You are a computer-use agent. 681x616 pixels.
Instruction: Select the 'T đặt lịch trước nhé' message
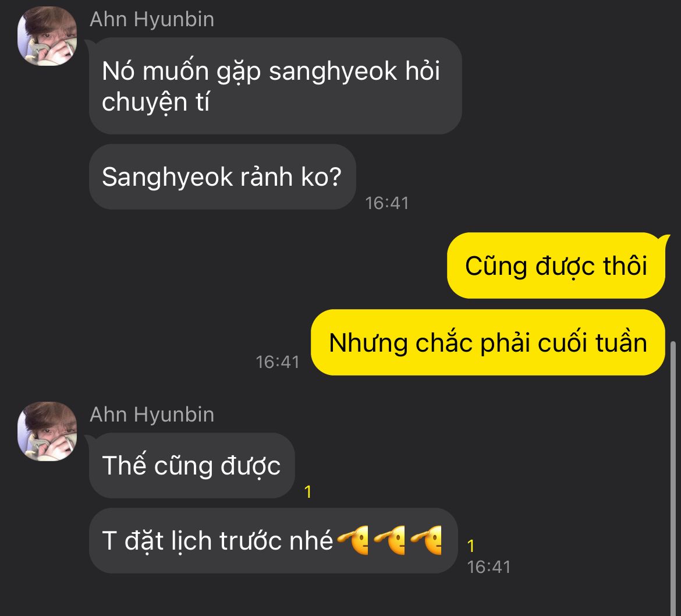click(x=274, y=540)
